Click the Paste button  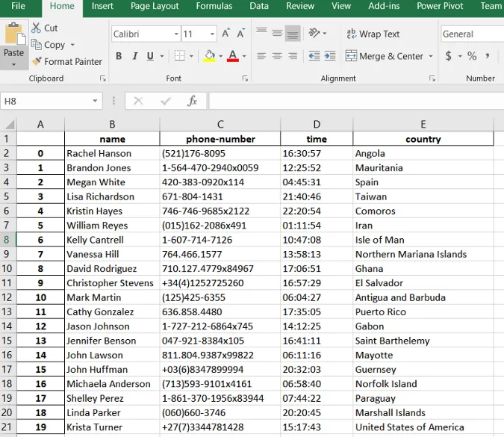point(13,39)
